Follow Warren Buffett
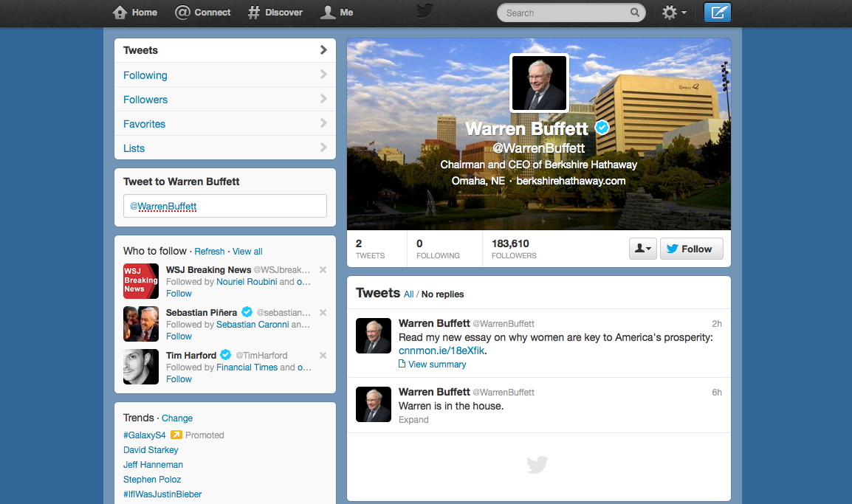The height and width of the screenshot is (504, 852). coord(690,249)
